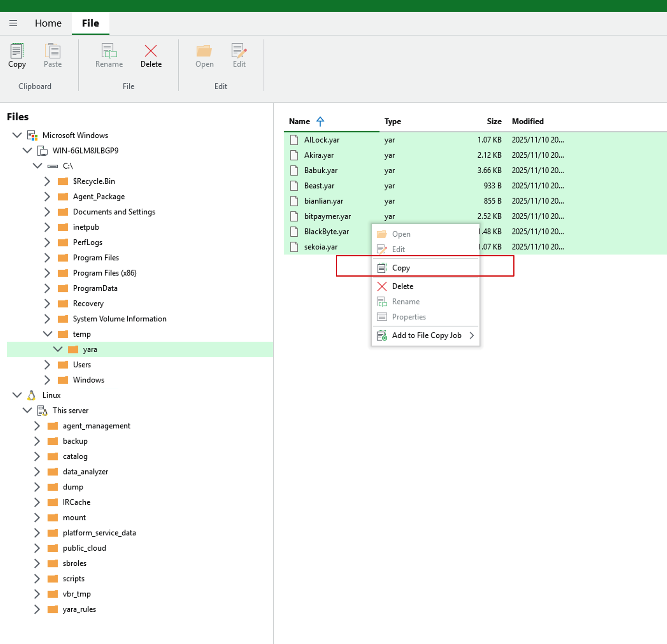Click the Copy icon in the ribbon
The height and width of the screenshot is (644, 667).
[17, 51]
